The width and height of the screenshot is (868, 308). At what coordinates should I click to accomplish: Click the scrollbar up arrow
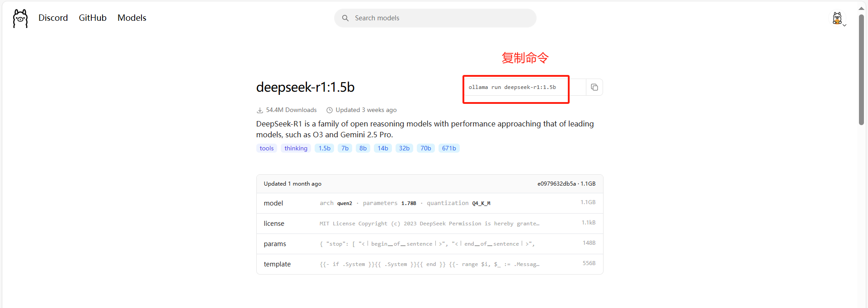tap(862, 8)
